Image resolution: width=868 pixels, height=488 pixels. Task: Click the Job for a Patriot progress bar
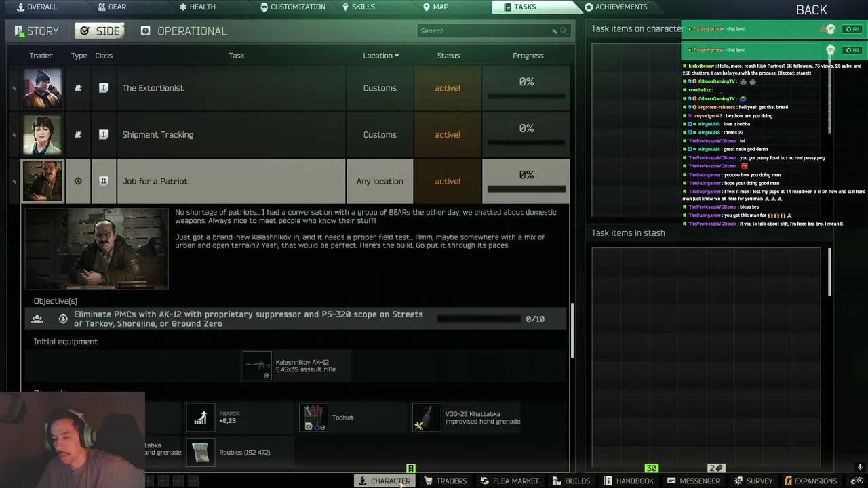(526, 189)
